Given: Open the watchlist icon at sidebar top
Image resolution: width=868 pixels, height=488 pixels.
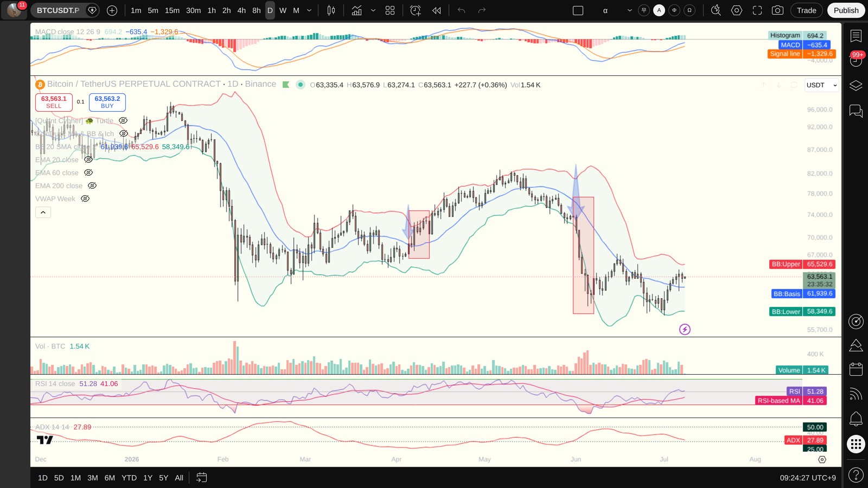Looking at the screenshot, I should coord(856,36).
